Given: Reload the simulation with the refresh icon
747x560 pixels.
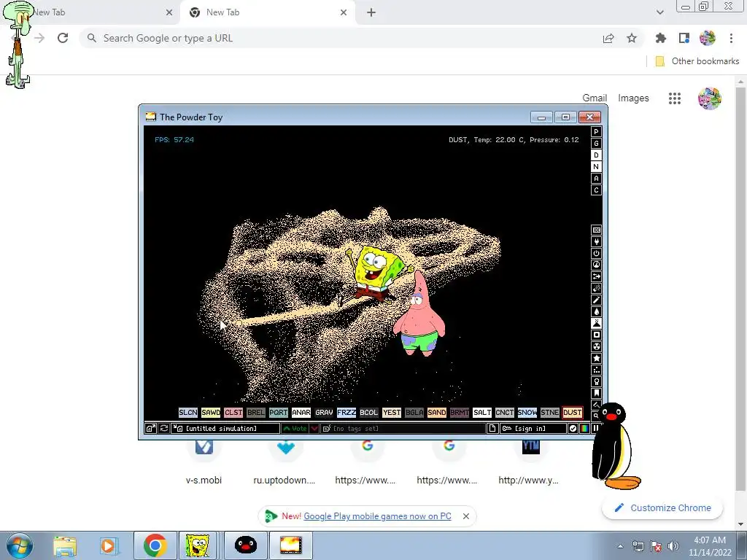Looking at the screenshot, I should 163,429.
